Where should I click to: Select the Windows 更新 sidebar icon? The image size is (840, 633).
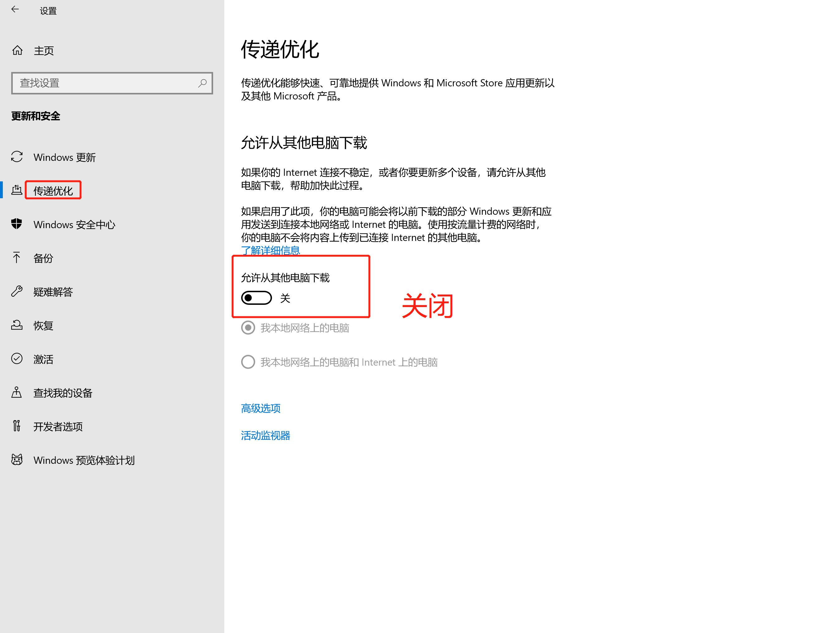click(x=17, y=157)
